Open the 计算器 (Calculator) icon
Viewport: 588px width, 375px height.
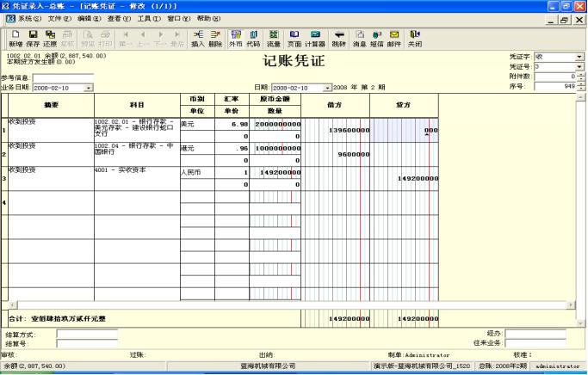pyautogui.click(x=315, y=39)
